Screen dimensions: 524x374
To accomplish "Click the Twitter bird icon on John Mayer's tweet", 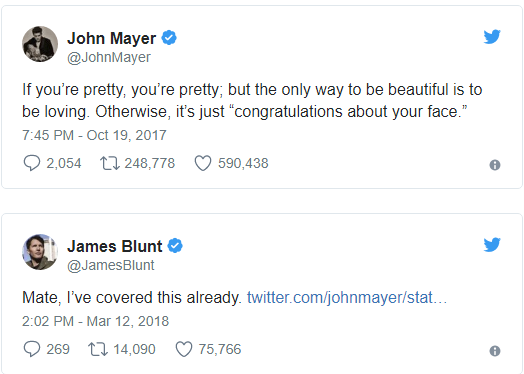I will pyautogui.click(x=492, y=37).
